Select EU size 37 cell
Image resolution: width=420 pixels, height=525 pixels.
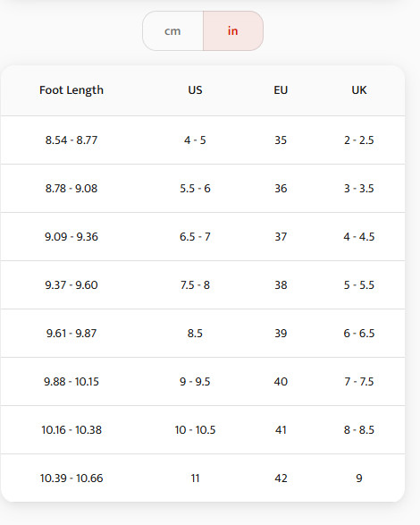point(281,237)
